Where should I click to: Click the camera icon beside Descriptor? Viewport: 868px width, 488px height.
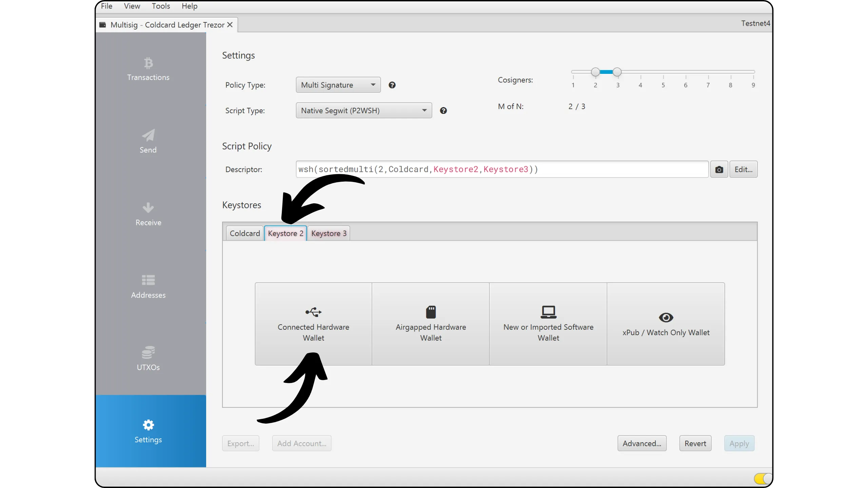[719, 169]
